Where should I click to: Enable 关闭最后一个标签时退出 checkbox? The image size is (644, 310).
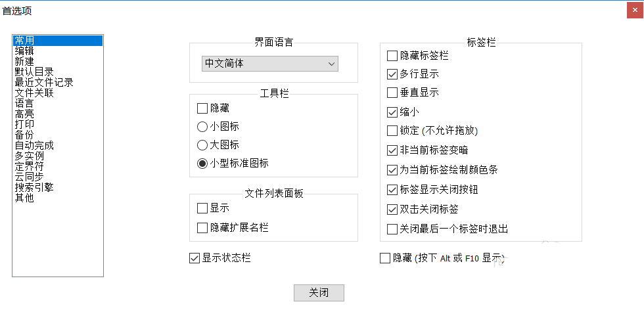point(393,229)
